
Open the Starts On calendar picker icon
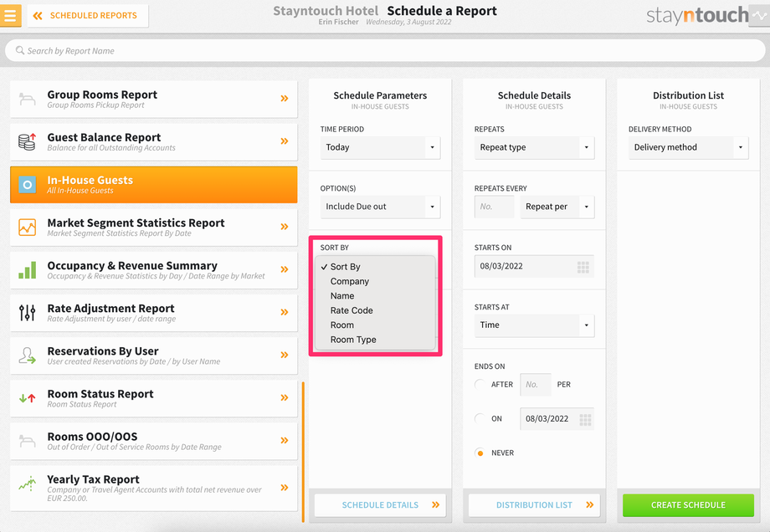click(583, 267)
